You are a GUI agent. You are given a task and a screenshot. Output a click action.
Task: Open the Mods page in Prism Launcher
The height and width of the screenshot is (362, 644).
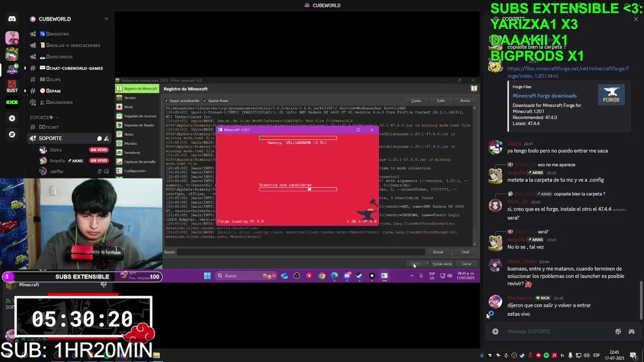(137, 107)
